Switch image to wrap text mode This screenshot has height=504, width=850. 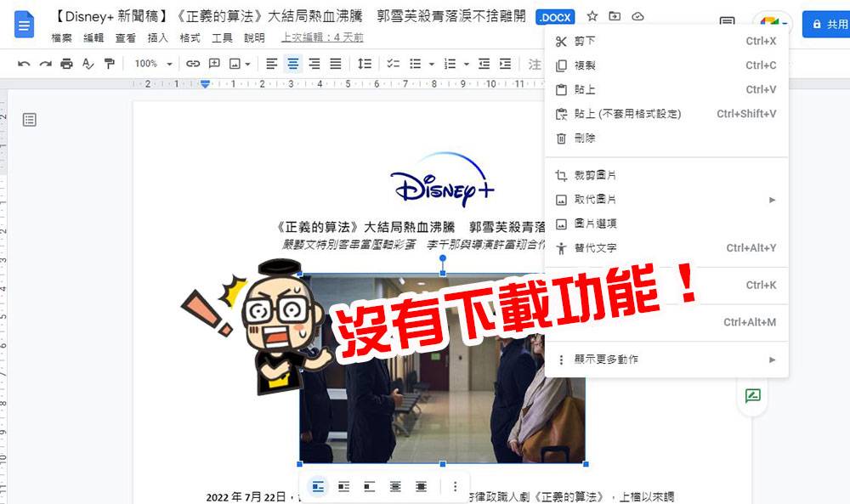tap(343, 486)
